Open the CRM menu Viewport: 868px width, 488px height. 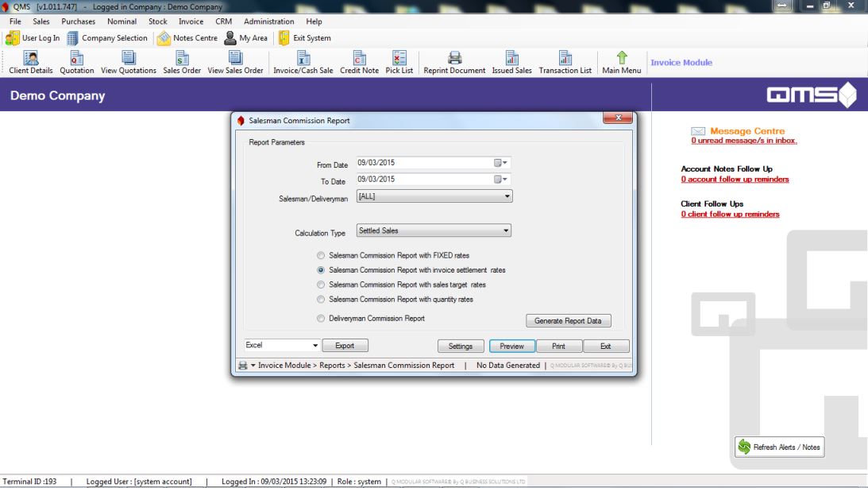pos(224,21)
